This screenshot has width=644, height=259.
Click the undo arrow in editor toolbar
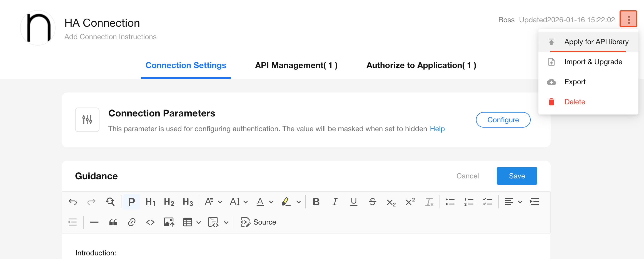coord(73,202)
